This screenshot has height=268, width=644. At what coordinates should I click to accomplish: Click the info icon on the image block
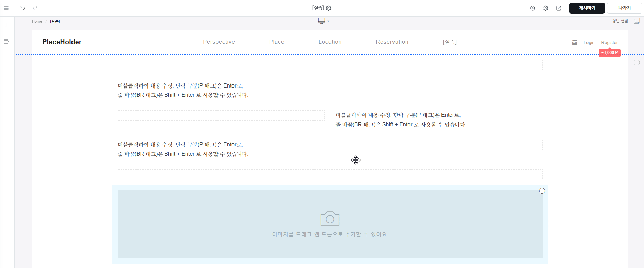542,191
